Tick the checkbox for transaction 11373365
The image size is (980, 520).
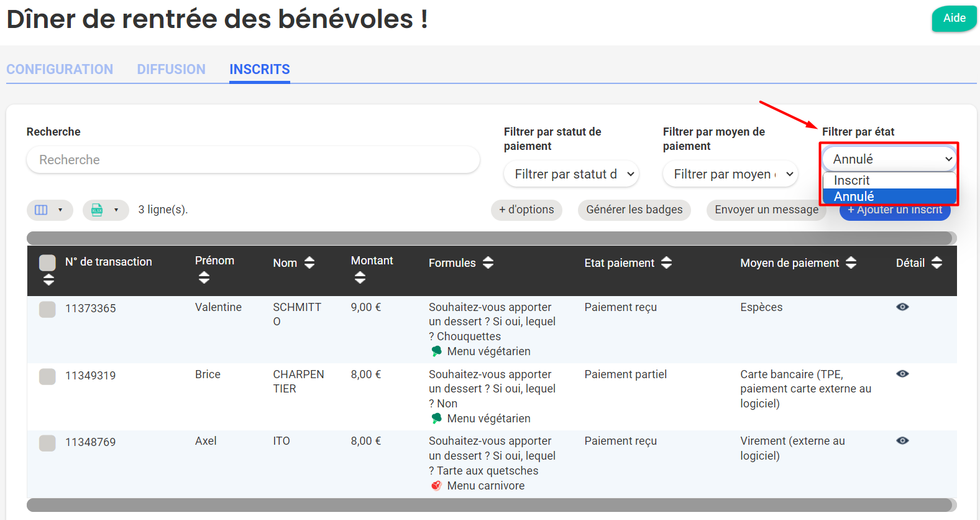47,309
